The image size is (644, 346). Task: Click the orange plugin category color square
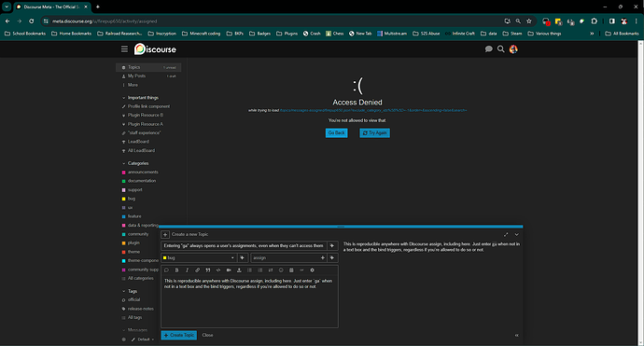pyautogui.click(x=123, y=243)
